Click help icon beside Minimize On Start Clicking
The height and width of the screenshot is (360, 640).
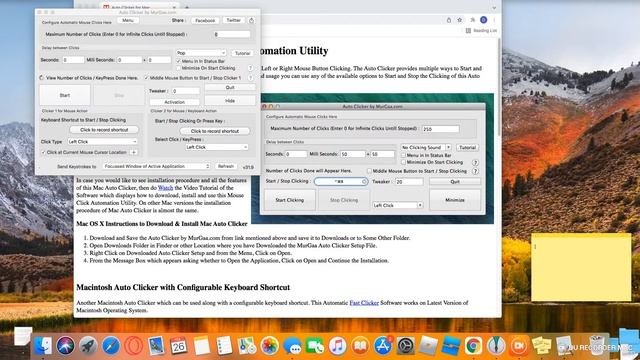(x=251, y=68)
